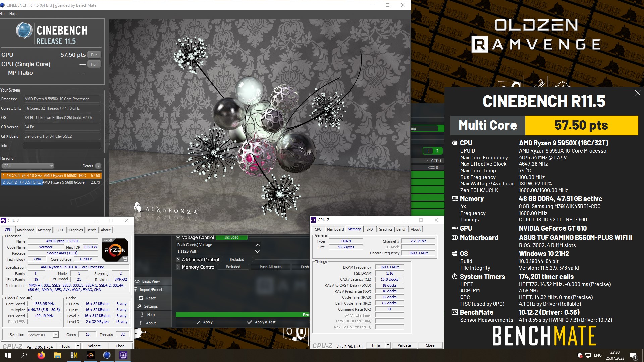Switch to About tab in right CPU-Z

(416, 229)
